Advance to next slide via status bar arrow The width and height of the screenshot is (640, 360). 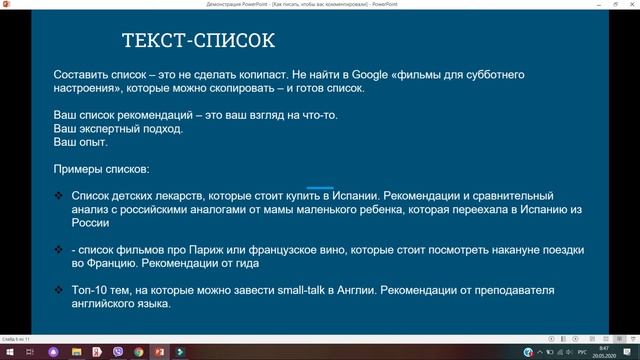tap(576, 339)
